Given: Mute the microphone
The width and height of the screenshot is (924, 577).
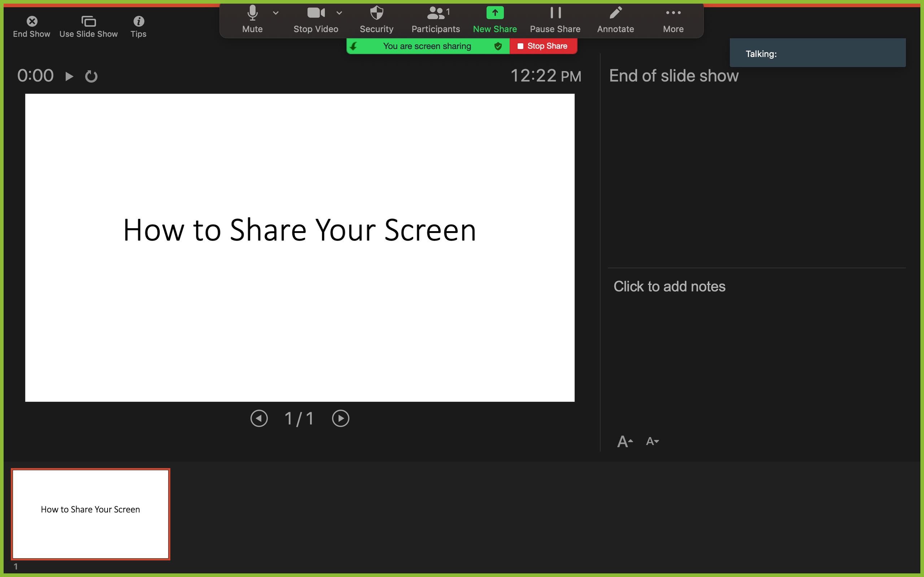Looking at the screenshot, I should coord(252,13).
